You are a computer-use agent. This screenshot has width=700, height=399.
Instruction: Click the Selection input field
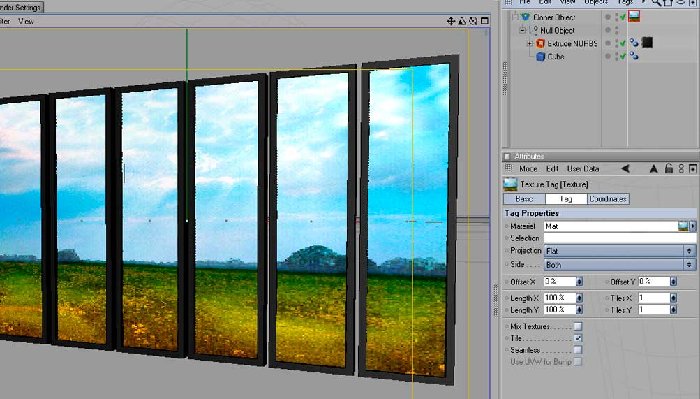coord(620,238)
